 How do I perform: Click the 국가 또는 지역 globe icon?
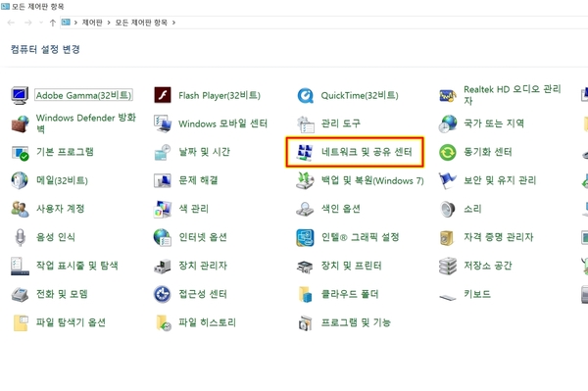[448, 123]
